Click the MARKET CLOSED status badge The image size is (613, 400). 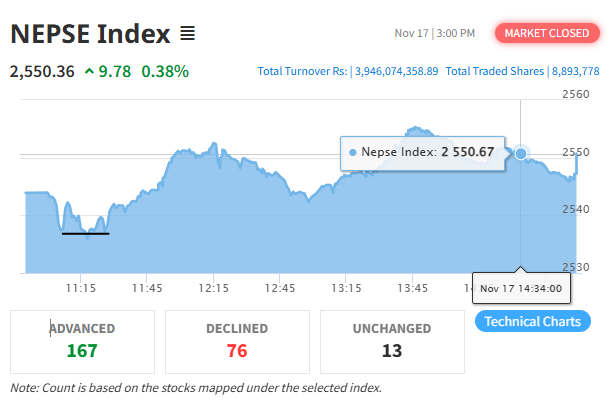[x=547, y=33]
